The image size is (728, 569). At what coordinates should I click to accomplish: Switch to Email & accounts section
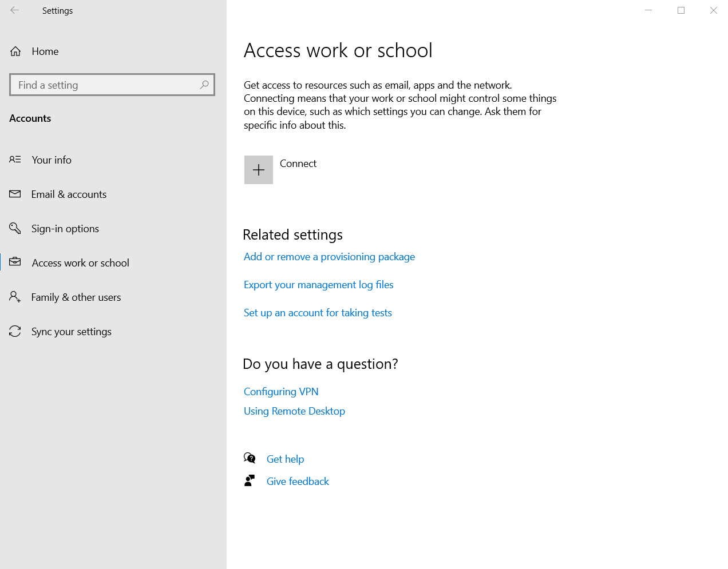69,194
